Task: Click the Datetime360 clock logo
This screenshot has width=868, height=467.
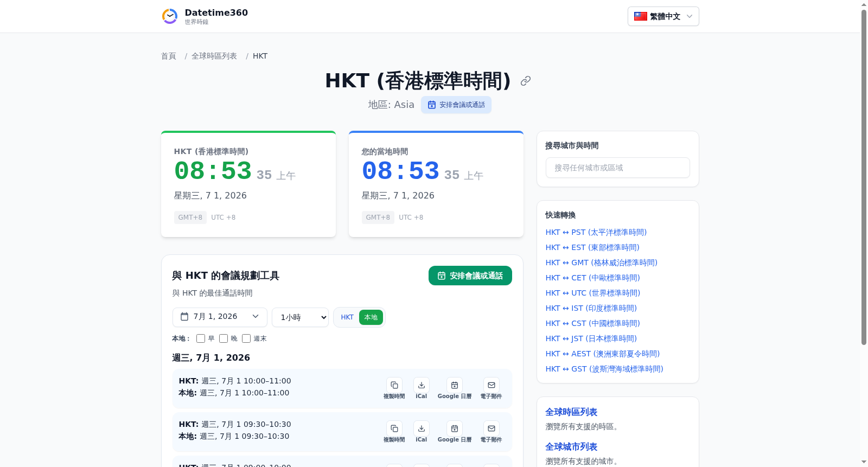Action: click(170, 16)
